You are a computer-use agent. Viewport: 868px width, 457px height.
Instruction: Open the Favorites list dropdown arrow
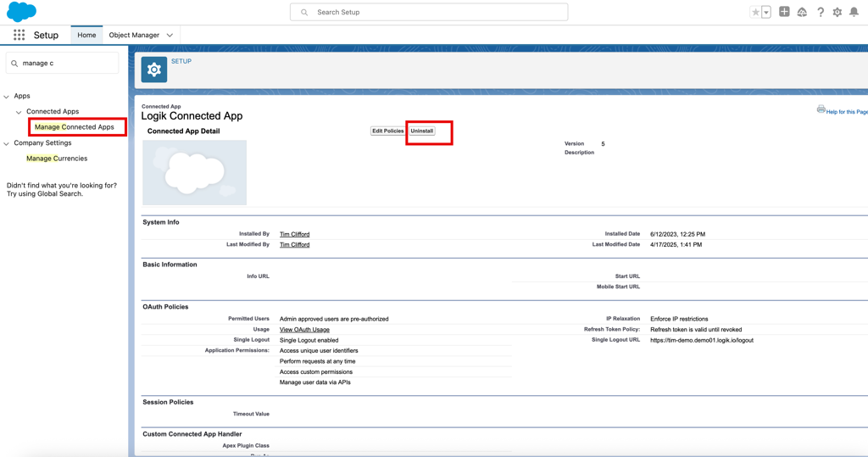coord(766,12)
